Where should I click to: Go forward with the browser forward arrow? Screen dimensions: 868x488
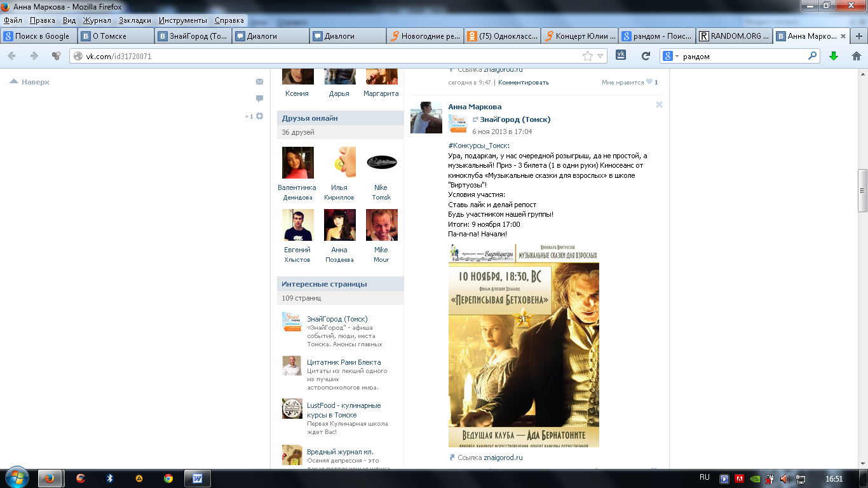[34, 56]
